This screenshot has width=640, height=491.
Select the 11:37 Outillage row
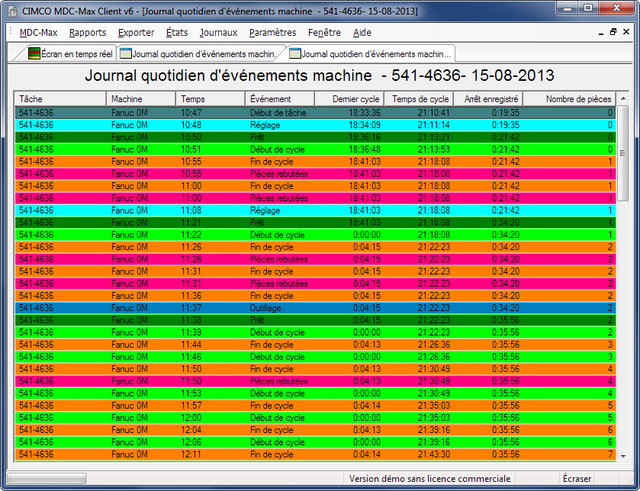(315, 308)
